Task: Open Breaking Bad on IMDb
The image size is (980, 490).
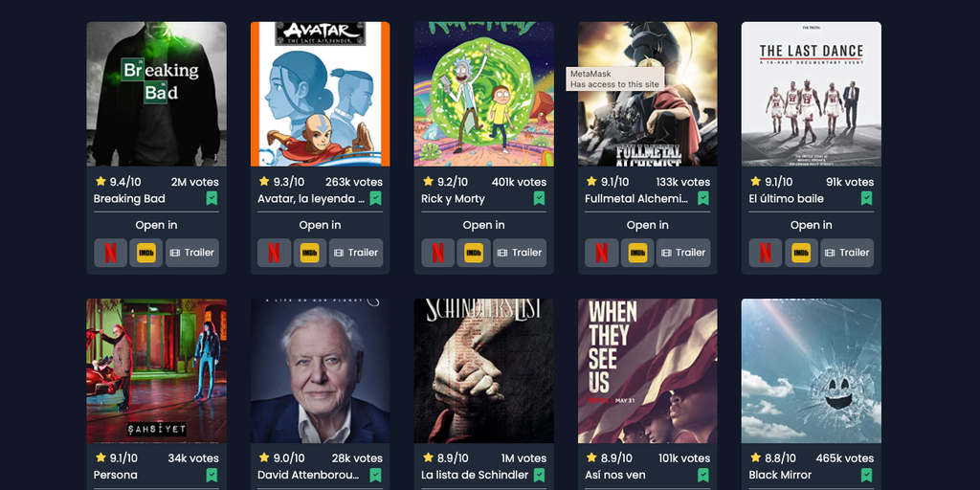Action: pos(145,253)
